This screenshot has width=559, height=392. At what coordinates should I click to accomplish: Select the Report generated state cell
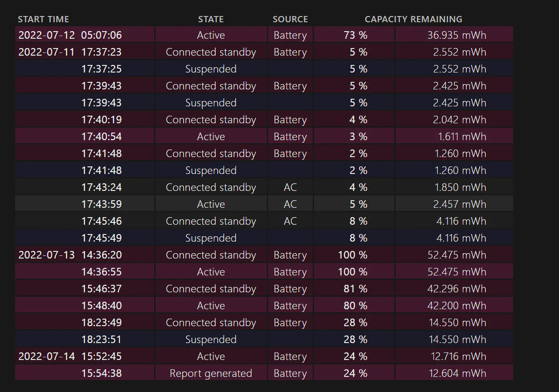[211, 373]
